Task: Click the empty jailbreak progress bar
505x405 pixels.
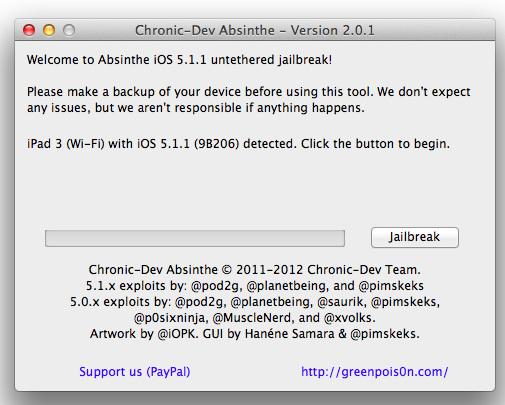Action: pyautogui.click(x=195, y=238)
